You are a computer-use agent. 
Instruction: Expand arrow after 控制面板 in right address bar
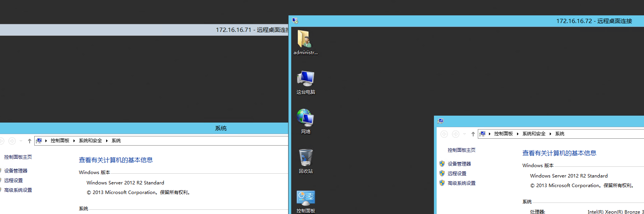click(x=518, y=134)
